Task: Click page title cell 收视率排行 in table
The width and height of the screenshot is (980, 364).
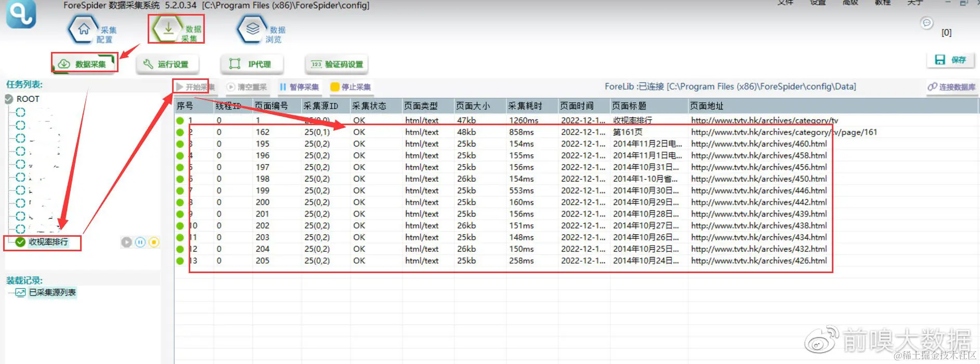Action: tap(632, 120)
